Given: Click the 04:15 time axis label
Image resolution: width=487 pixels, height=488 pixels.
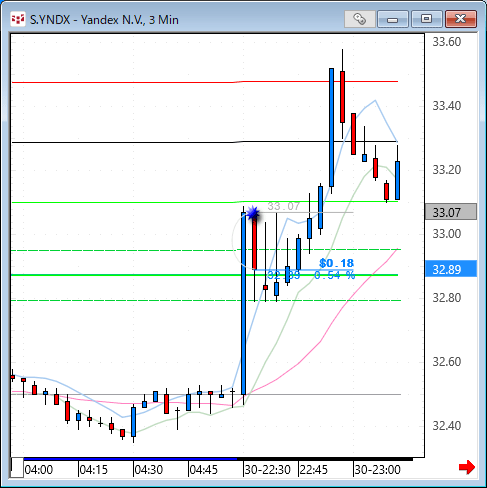Looking at the screenshot, I should pos(94,470).
